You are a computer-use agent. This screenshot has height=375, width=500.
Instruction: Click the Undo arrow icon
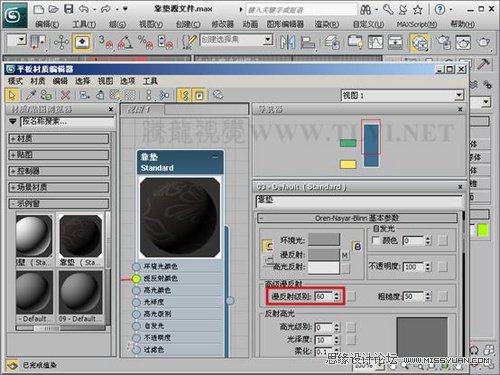click(x=83, y=9)
